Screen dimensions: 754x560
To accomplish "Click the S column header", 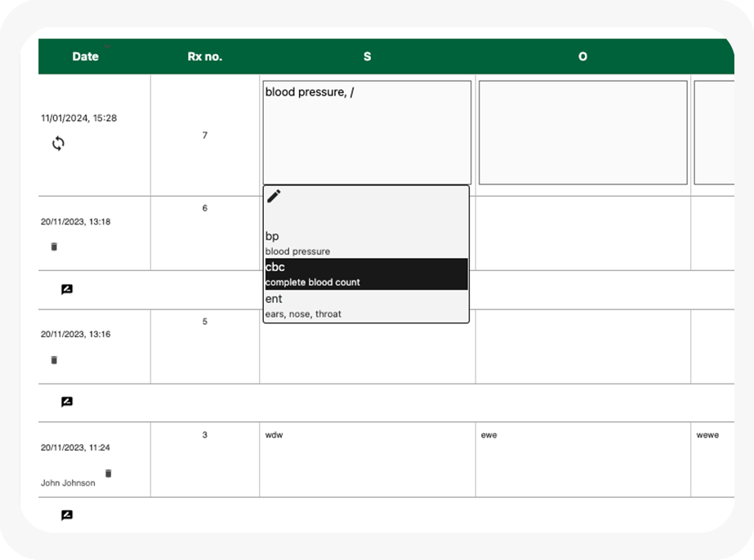I will coord(368,56).
